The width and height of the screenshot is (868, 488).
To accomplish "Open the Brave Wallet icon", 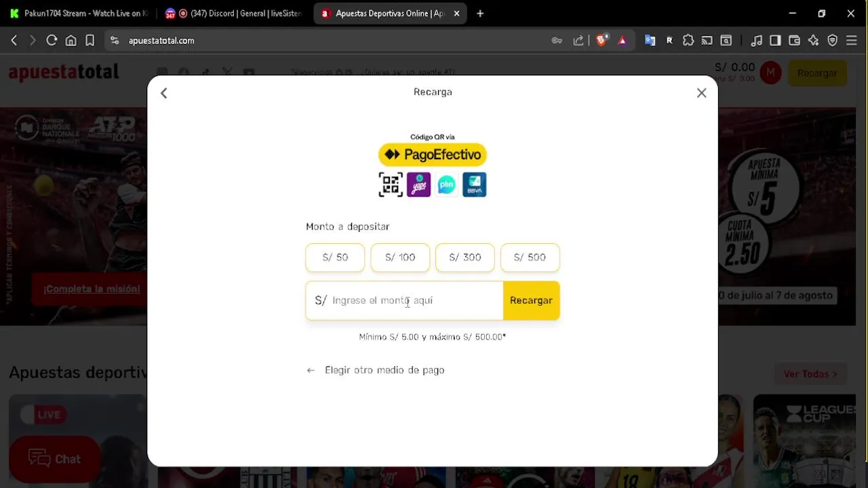I will click(795, 41).
